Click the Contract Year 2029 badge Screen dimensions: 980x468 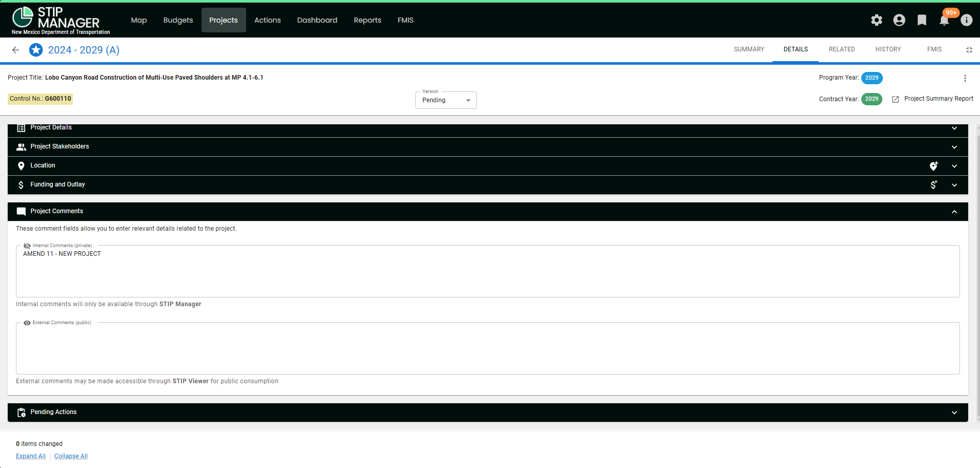(872, 99)
